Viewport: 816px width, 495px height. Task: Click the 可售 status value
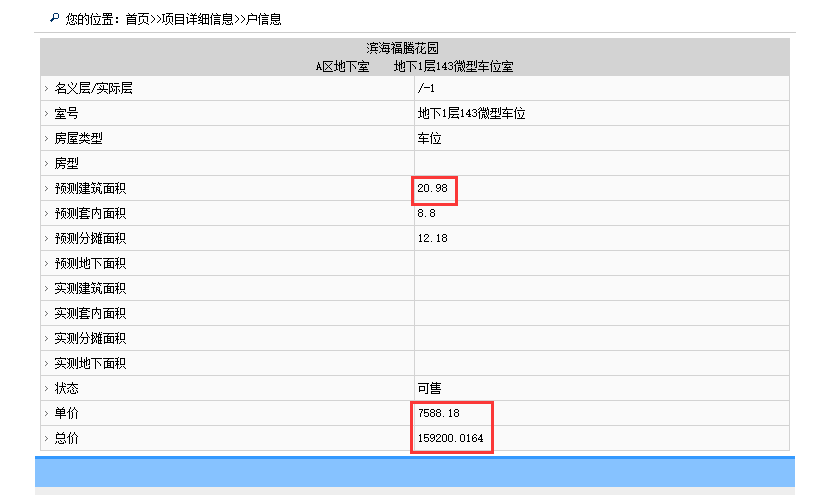[429, 388]
